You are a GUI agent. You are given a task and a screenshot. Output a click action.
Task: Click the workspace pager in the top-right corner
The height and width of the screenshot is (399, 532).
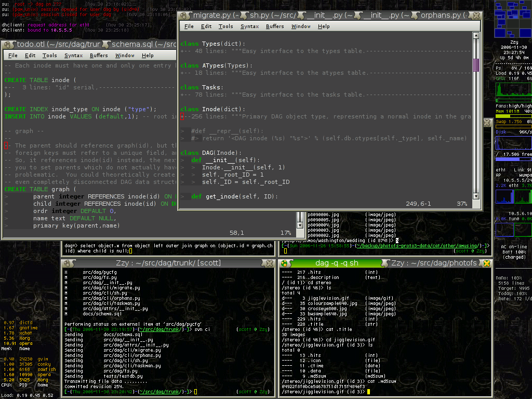pyautogui.click(x=512, y=18)
